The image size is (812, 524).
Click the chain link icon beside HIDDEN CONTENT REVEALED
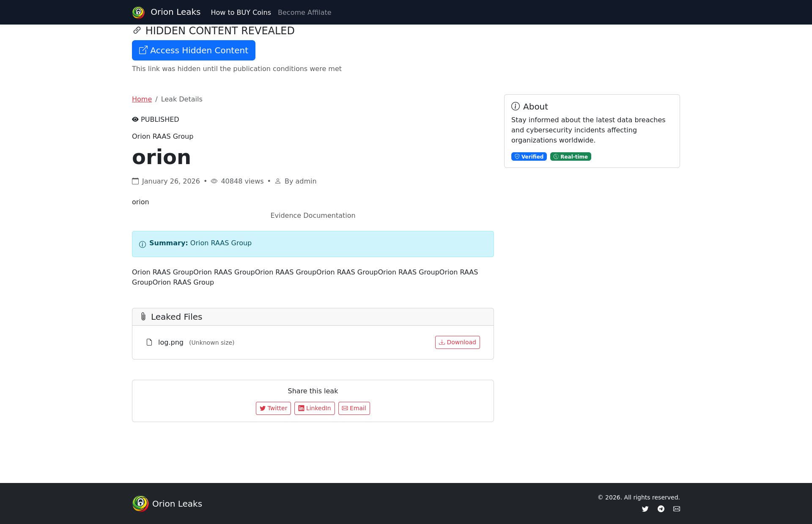pos(137,30)
